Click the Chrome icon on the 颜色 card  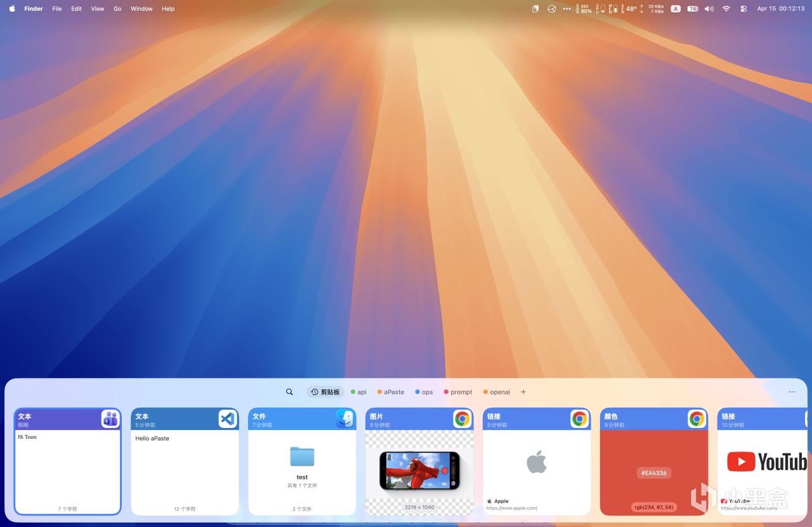point(697,419)
